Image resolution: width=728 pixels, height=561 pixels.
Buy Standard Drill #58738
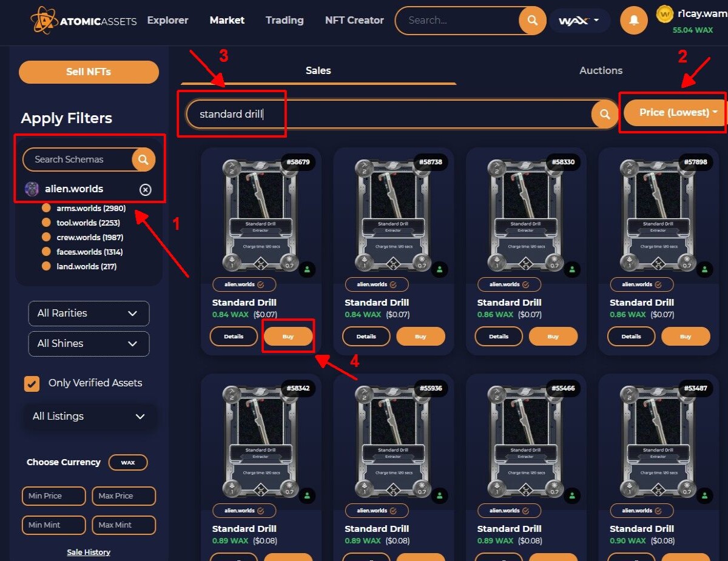[420, 337]
